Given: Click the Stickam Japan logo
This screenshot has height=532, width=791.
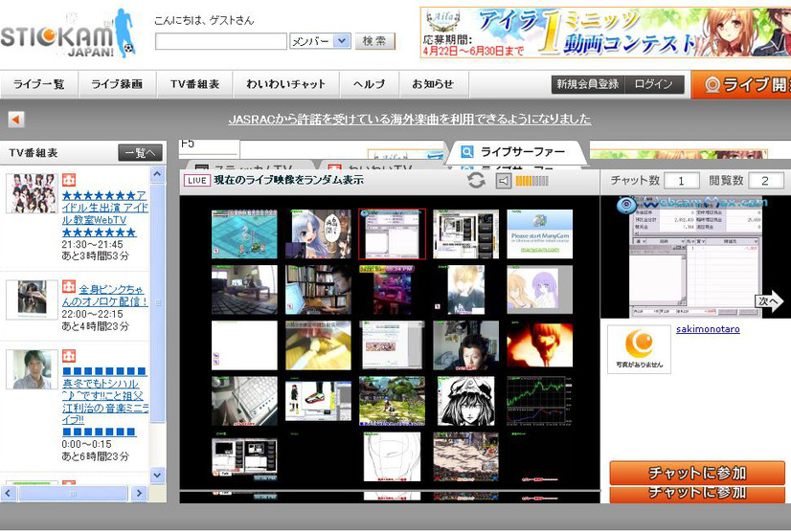Looking at the screenshot, I should [68, 34].
